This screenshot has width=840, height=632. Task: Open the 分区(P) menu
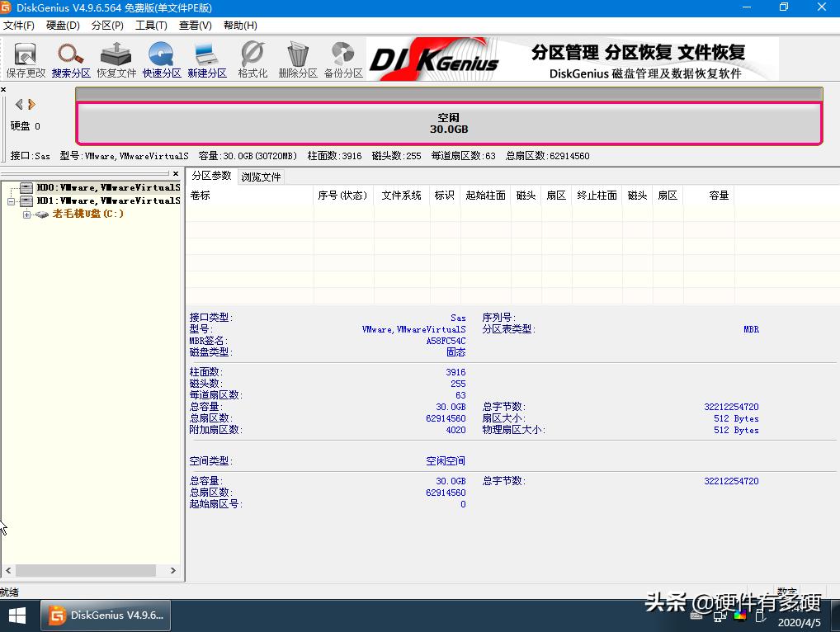[x=107, y=25]
